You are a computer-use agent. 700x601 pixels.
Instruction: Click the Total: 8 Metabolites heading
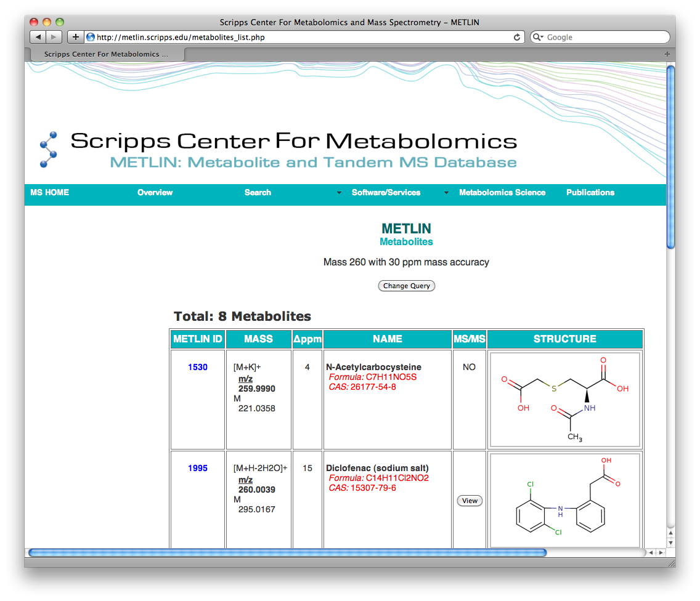click(x=242, y=316)
